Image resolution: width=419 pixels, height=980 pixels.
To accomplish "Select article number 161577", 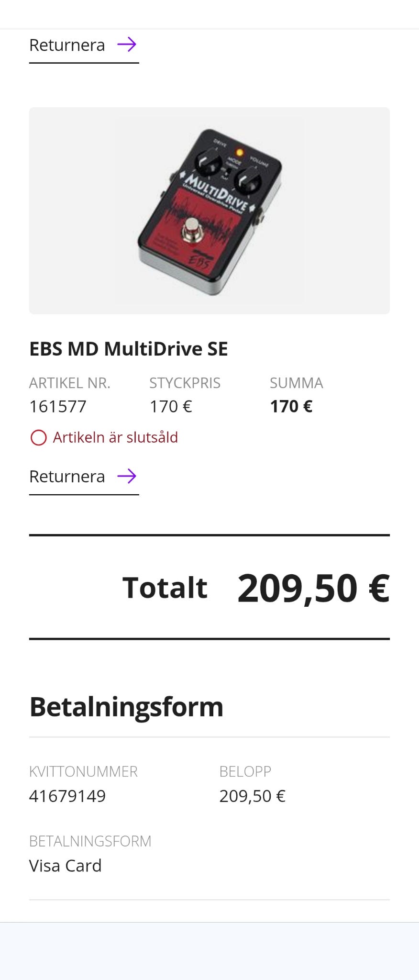I will coord(58,406).
